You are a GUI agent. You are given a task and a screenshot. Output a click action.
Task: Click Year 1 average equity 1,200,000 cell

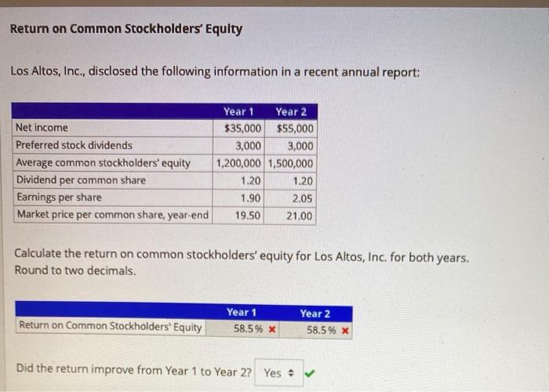click(239, 163)
